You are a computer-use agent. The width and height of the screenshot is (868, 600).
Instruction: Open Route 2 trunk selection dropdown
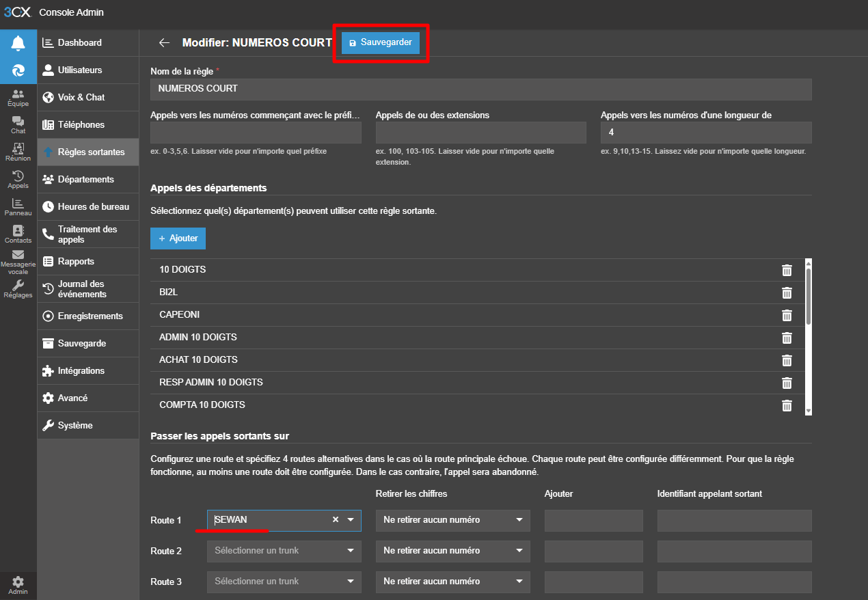pyautogui.click(x=284, y=551)
